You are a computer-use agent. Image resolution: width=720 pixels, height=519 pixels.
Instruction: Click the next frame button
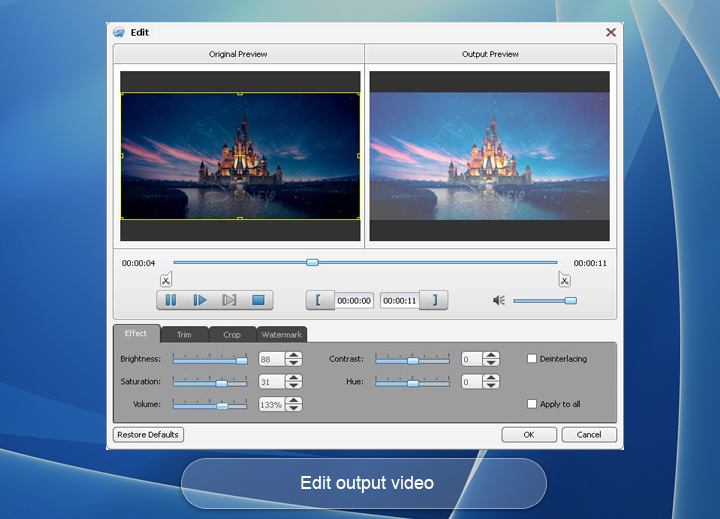click(x=229, y=300)
